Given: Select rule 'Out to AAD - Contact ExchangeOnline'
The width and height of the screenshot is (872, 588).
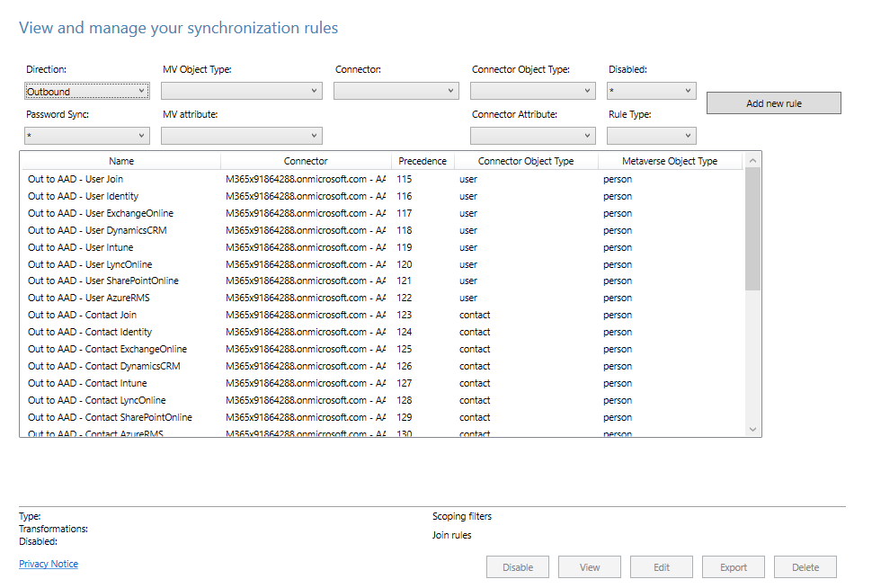Looking at the screenshot, I should tap(382, 350).
